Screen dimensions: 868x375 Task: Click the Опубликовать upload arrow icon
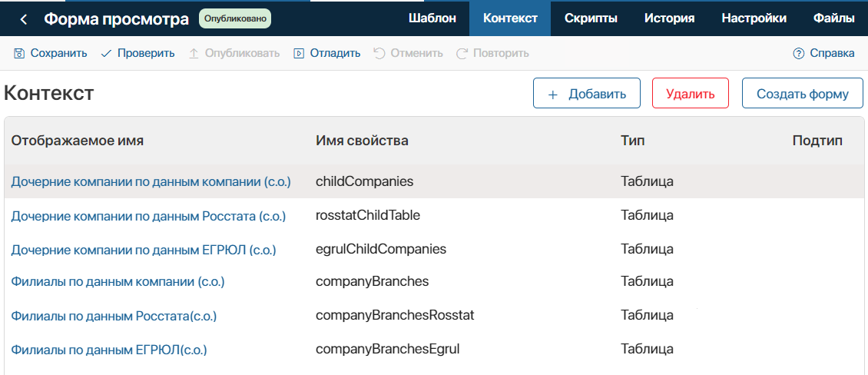194,54
